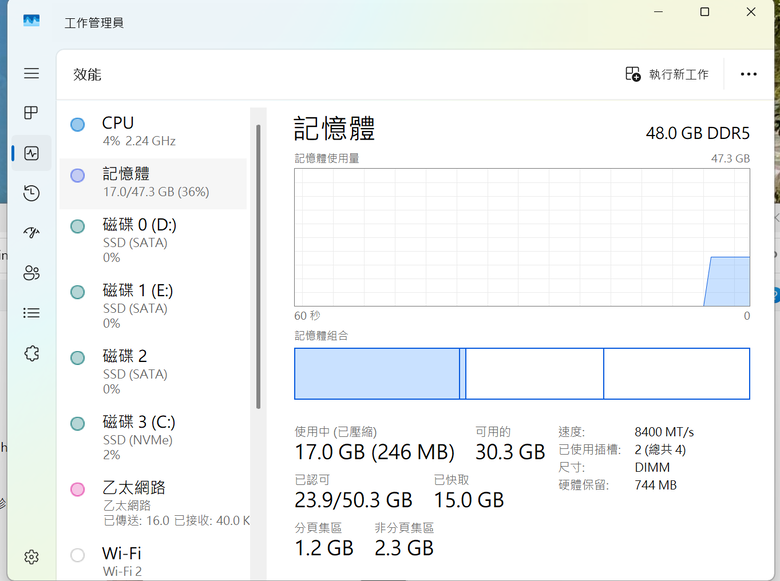The height and width of the screenshot is (581, 780).
Task: Select the Wi-Fi entry
Action: point(153,561)
